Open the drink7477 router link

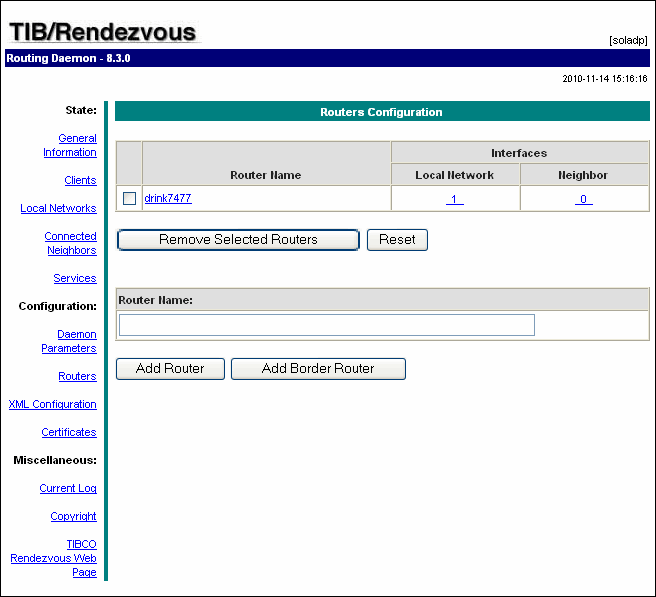168,198
